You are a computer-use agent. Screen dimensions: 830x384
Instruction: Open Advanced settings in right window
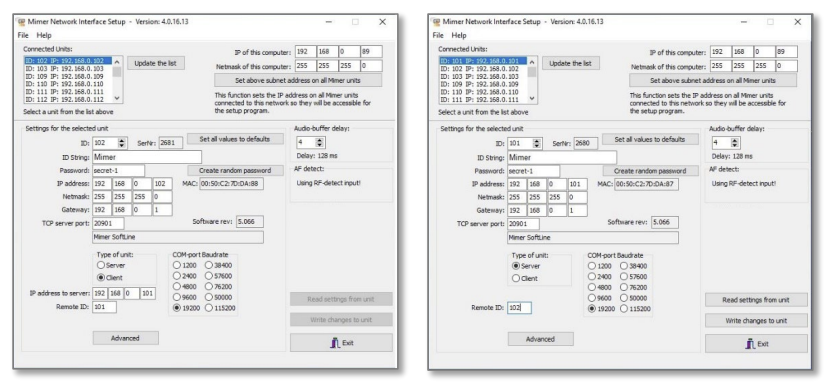[540, 339]
